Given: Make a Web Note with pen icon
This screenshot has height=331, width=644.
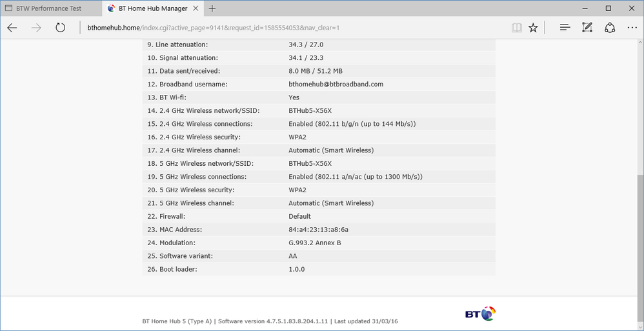Looking at the screenshot, I should point(587,28).
